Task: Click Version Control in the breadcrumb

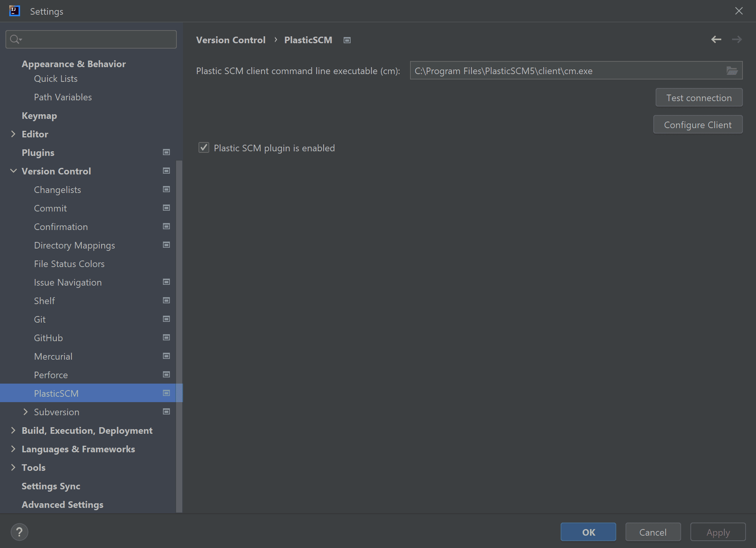Action: click(231, 40)
